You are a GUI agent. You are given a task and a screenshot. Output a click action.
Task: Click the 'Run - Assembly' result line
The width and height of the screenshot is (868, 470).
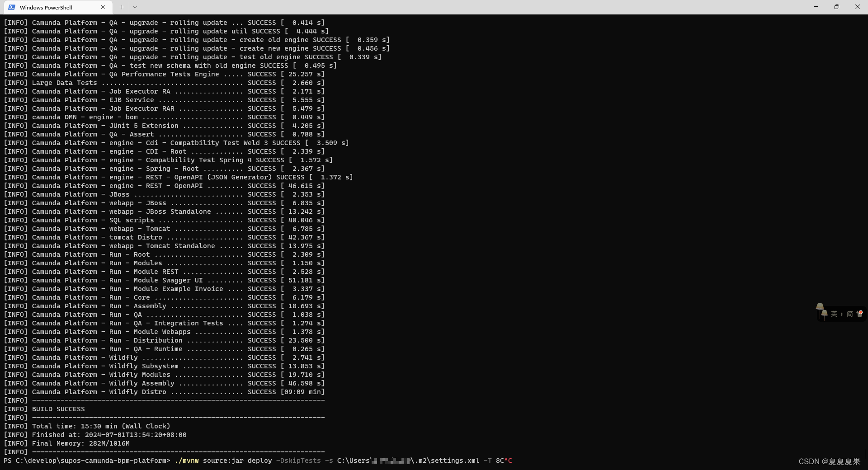164,306
